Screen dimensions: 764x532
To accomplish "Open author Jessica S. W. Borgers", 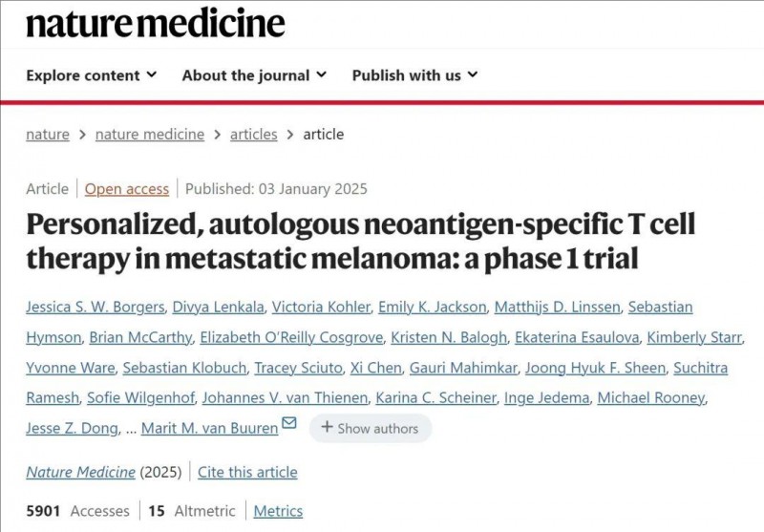I will point(95,307).
